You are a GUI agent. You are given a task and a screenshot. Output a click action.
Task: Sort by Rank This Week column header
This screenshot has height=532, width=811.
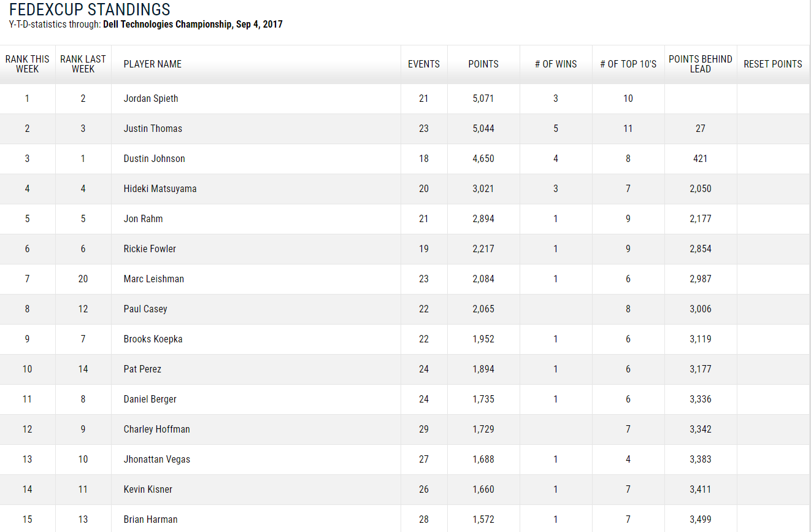[x=28, y=64]
